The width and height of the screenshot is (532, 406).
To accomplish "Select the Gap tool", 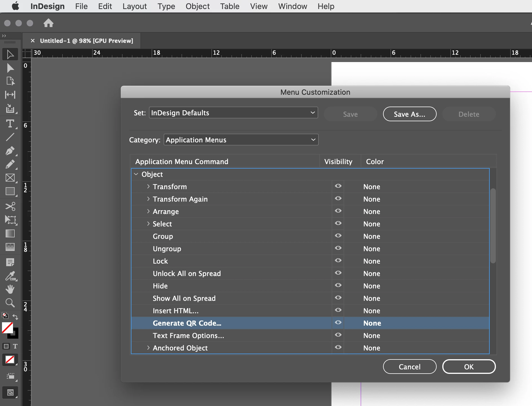I will [x=10, y=94].
